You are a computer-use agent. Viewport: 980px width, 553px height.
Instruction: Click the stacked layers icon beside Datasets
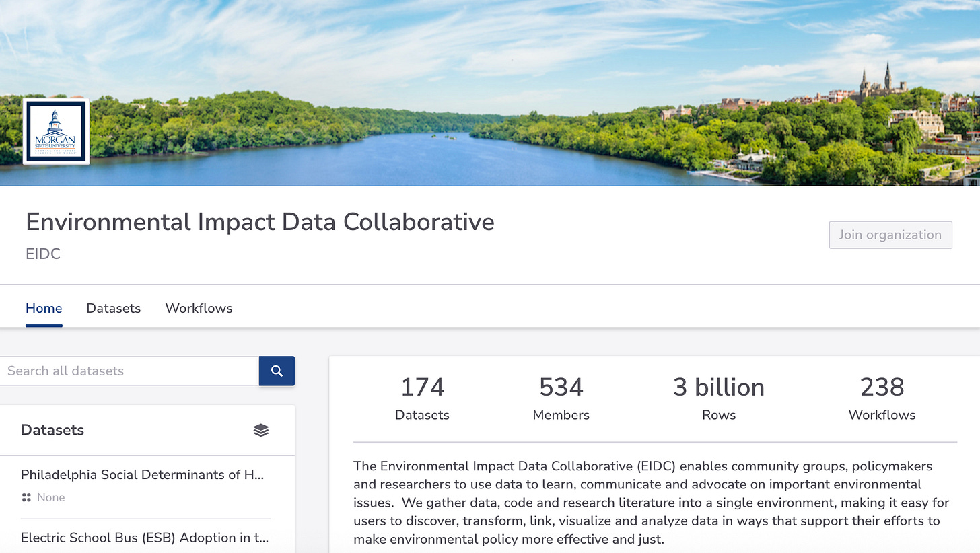tap(261, 430)
